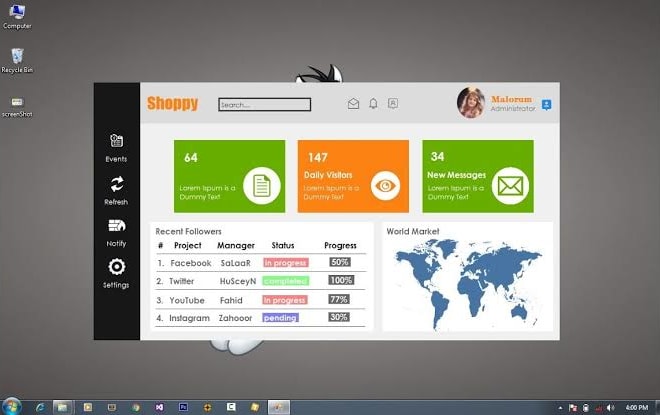Select the Twitter completed status label
The image size is (660, 415).
click(286, 281)
